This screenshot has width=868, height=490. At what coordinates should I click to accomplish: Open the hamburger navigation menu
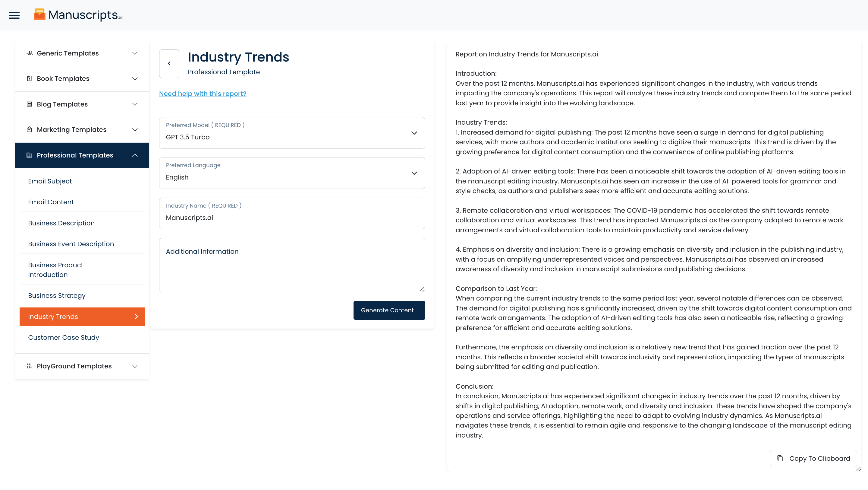coord(14,15)
